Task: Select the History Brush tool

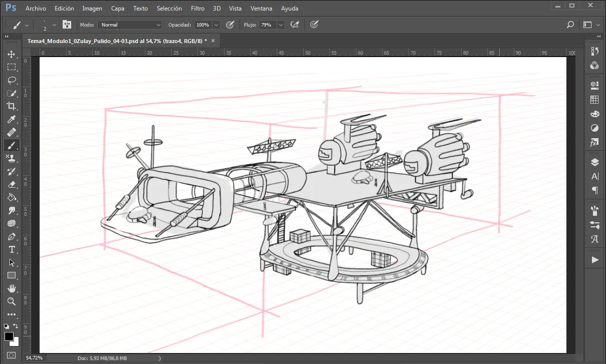Action: point(12,171)
